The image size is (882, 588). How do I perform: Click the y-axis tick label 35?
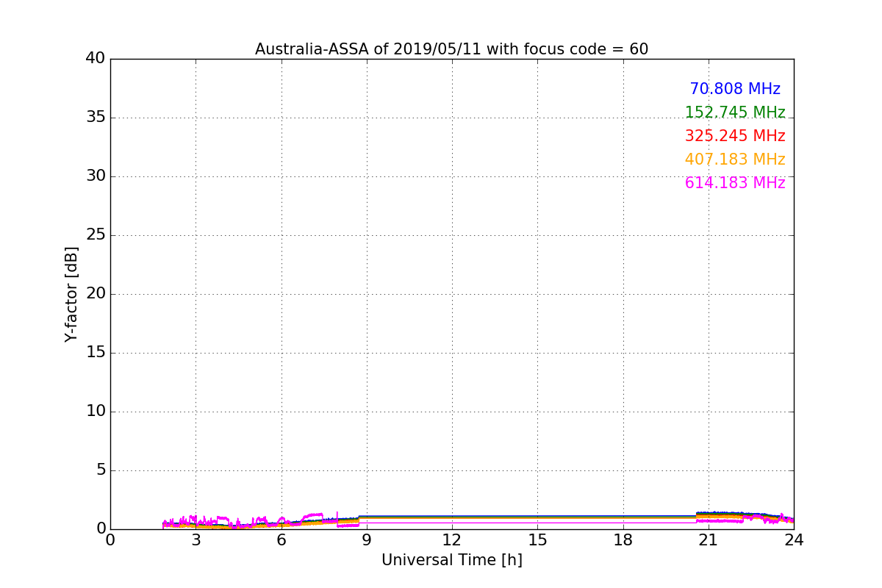96,118
